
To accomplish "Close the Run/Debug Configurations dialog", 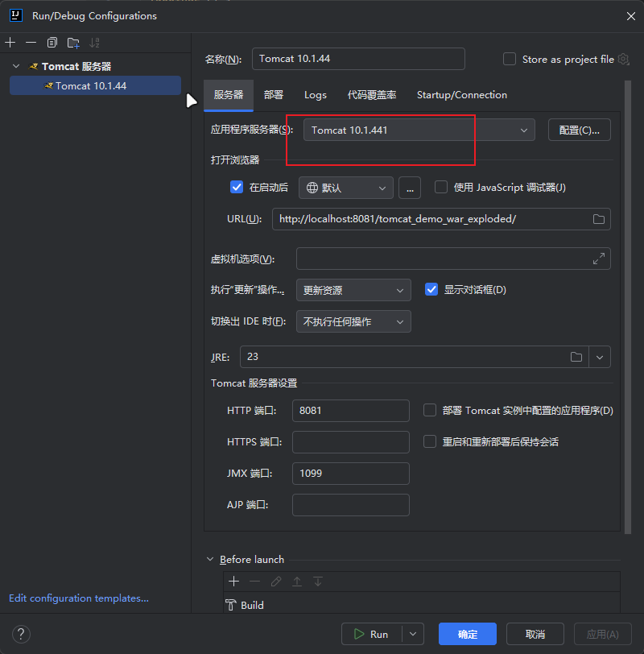I will click(x=630, y=16).
